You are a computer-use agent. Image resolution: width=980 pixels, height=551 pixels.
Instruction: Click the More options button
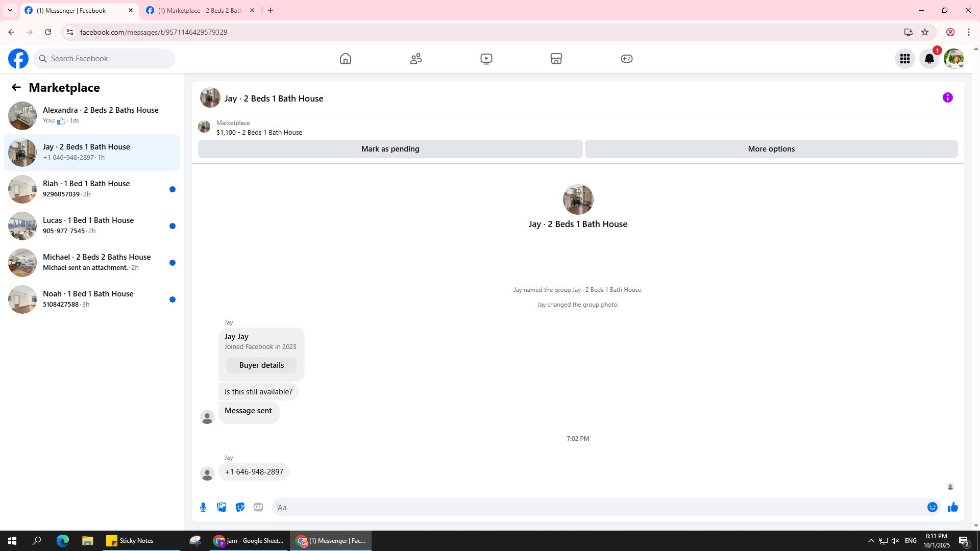click(x=771, y=149)
